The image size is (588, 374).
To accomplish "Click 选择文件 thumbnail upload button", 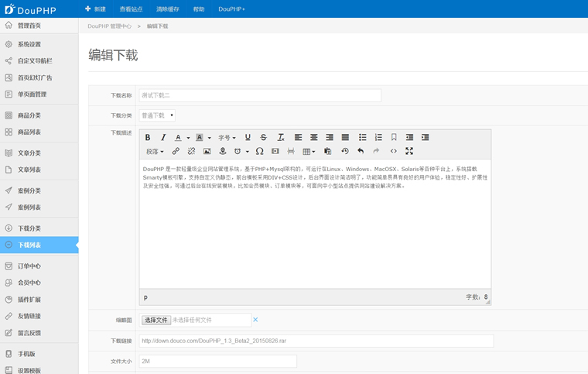I will (156, 320).
